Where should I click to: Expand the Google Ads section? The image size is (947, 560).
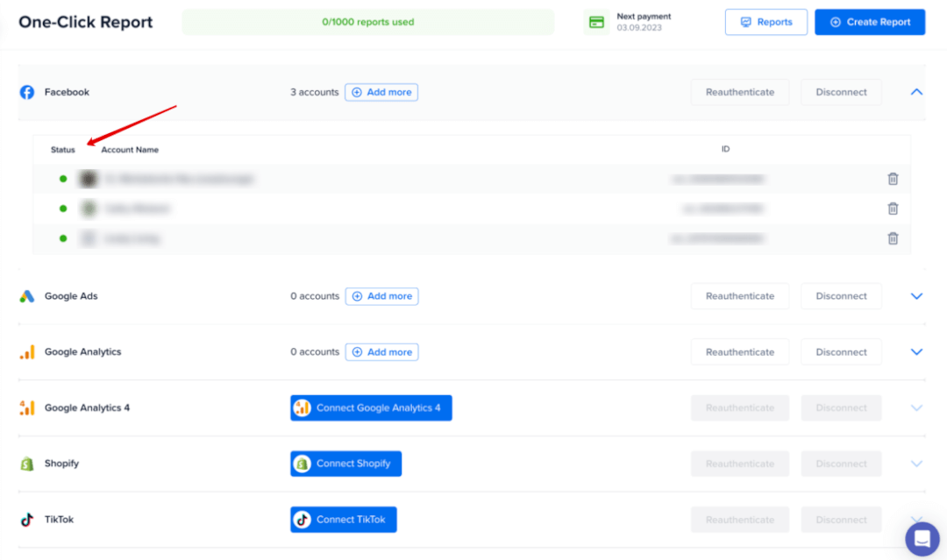point(916,296)
